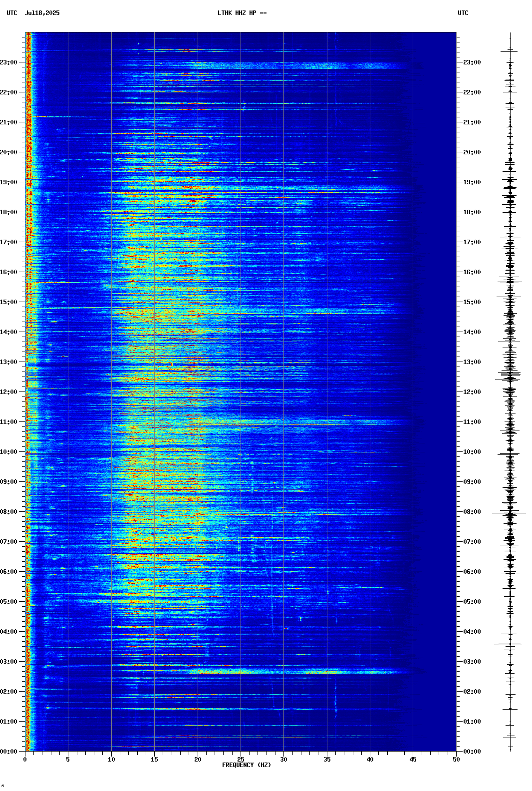Select the 5 Hz frequency tick label
Viewport: 532px width, 791px height.
tap(68, 760)
